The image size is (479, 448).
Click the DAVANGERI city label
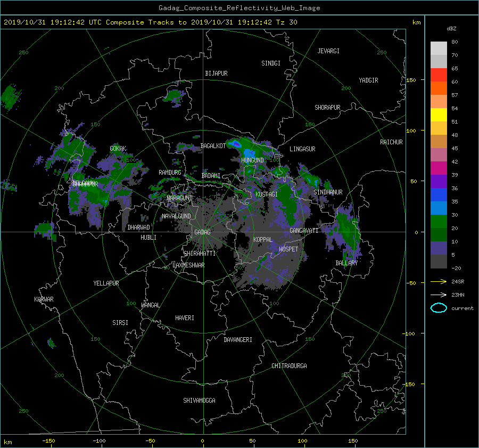238,340
